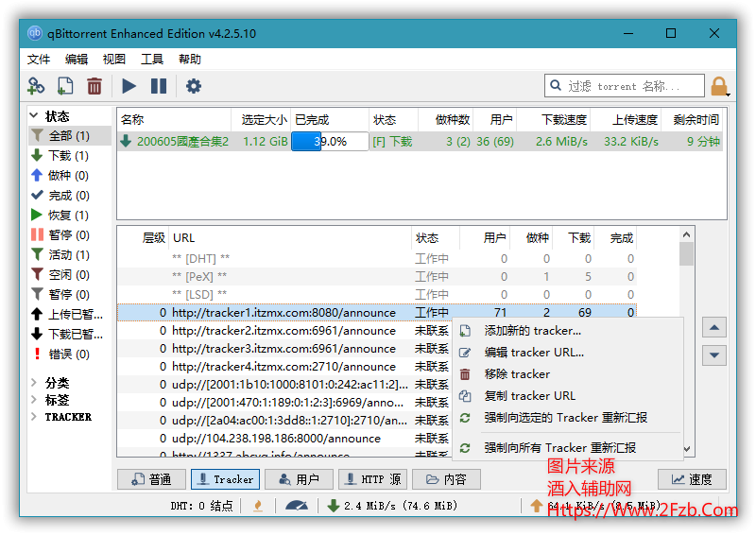Screen dimensions: 756x536
Task: Select 复制 tracker URL from context menu
Action: click(529, 395)
